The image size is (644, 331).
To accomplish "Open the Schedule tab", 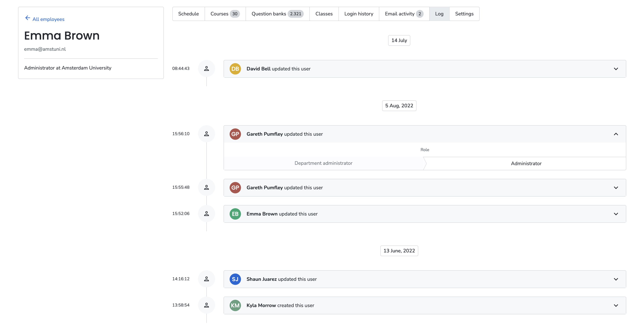I will [x=188, y=14].
